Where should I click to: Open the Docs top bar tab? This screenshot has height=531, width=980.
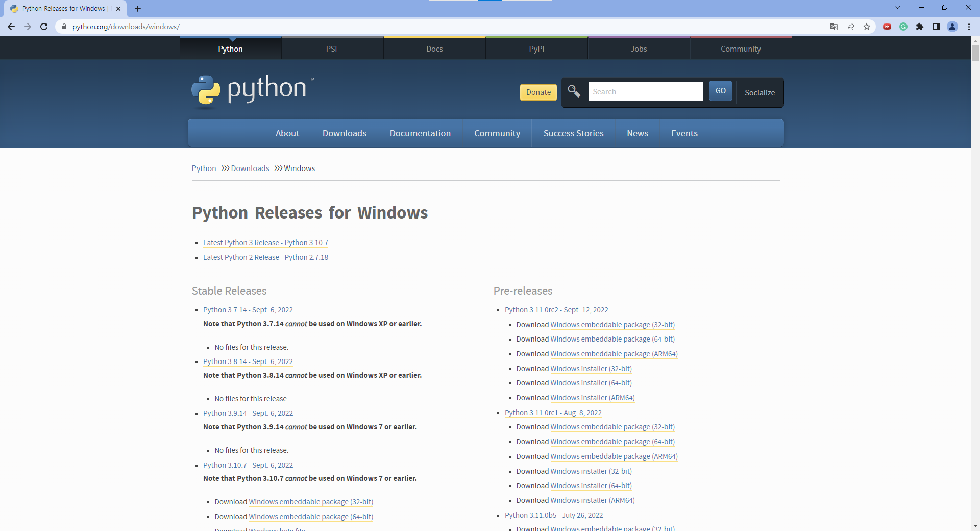(x=435, y=49)
